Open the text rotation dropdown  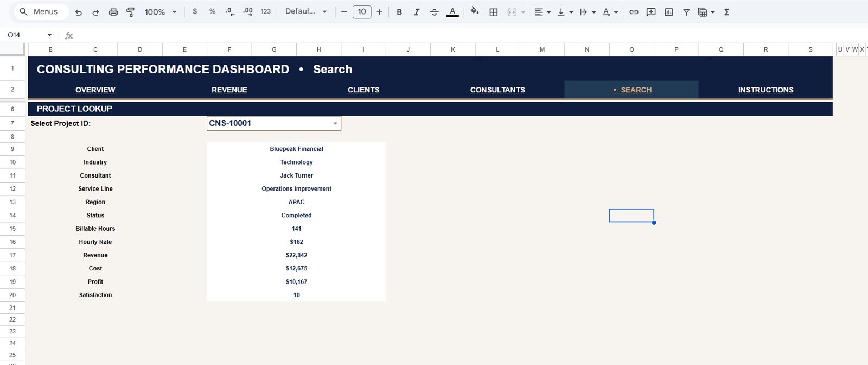(x=610, y=12)
